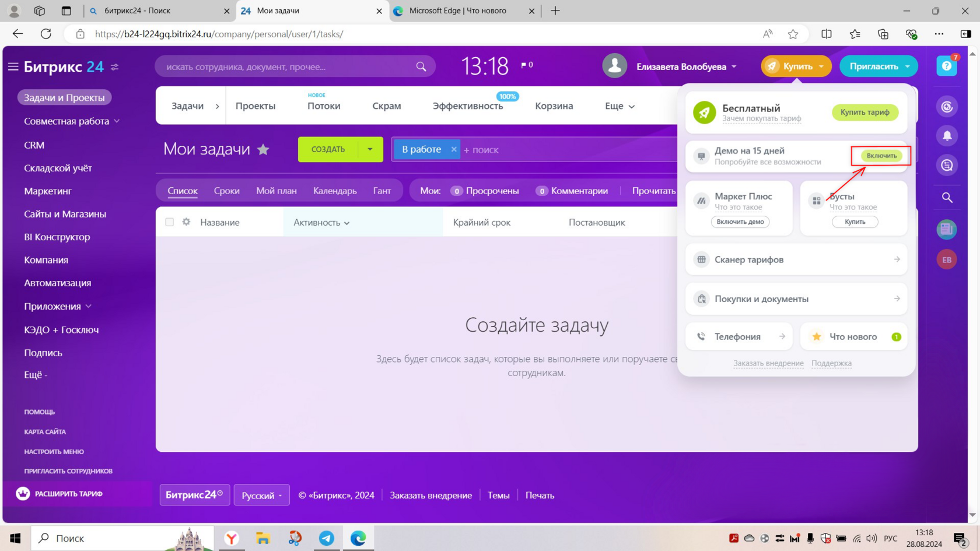Open File Explorer from taskbar
Viewport: 980px width, 551px height.
(263, 538)
